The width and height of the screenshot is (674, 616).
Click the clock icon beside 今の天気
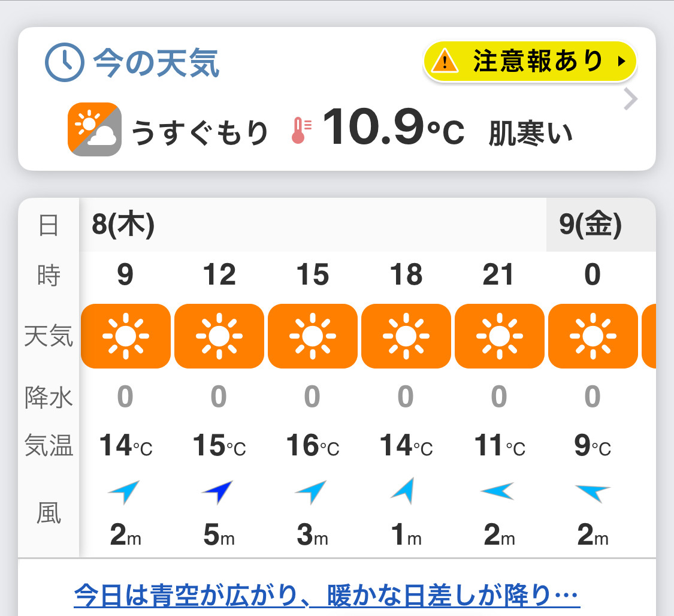[65, 62]
